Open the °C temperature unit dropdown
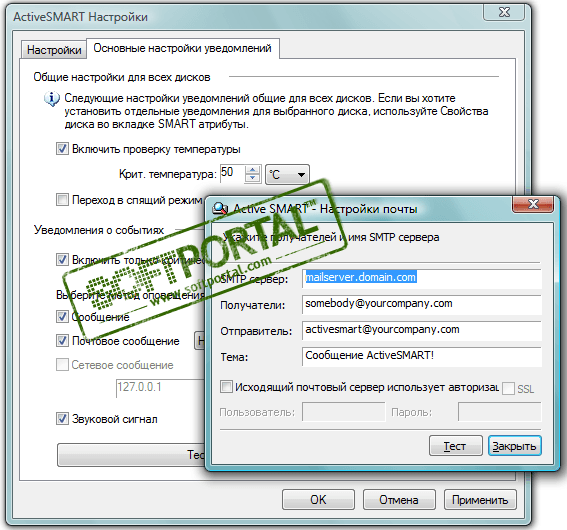This screenshot has width=567, height=530. [x=287, y=175]
